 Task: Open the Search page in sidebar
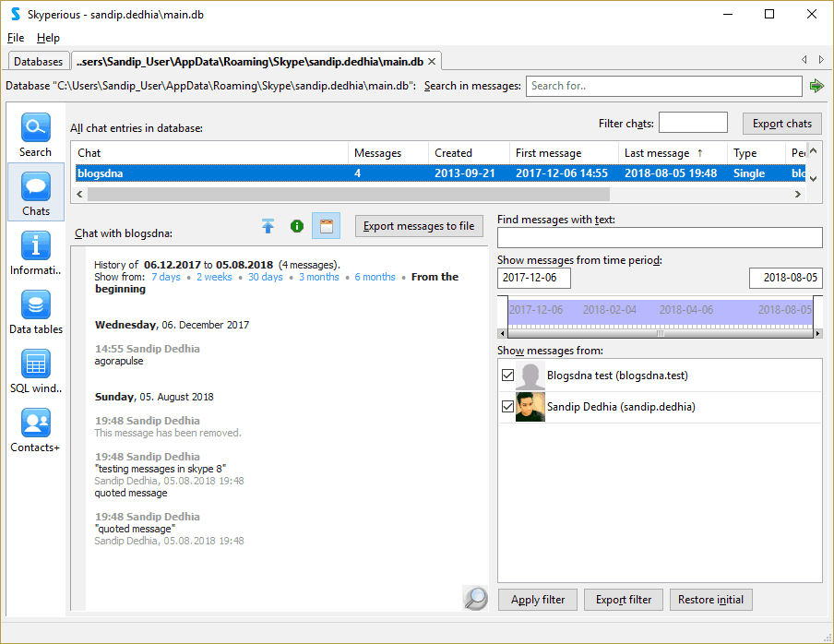coord(36,135)
